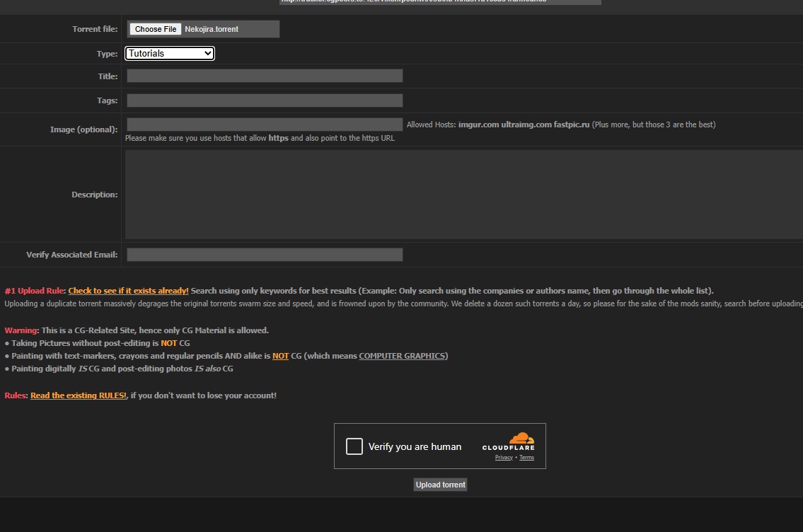Click the 'Description:' label
The image size is (803, 532).
pyautogui.click(x=94, y=195)
